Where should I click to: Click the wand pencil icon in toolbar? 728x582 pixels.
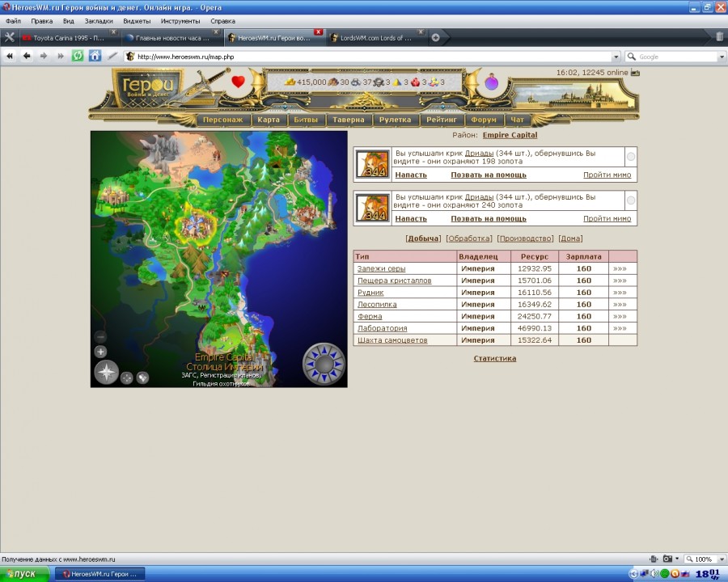112,56
